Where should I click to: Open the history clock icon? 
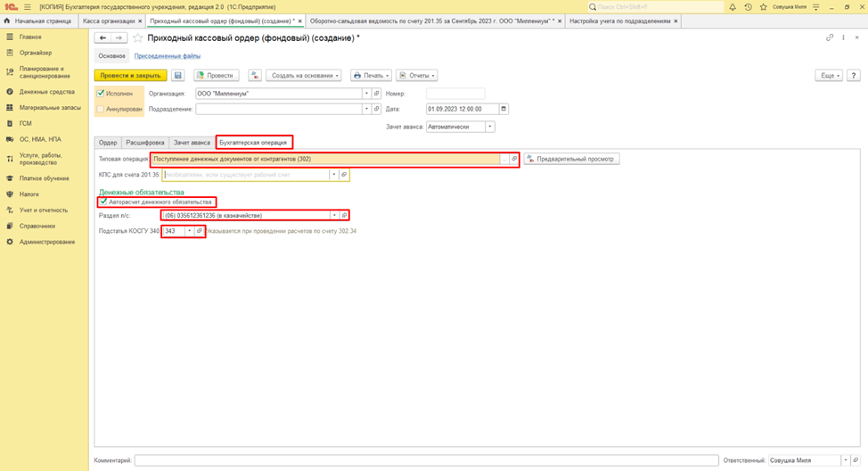(x=748, y=7)
